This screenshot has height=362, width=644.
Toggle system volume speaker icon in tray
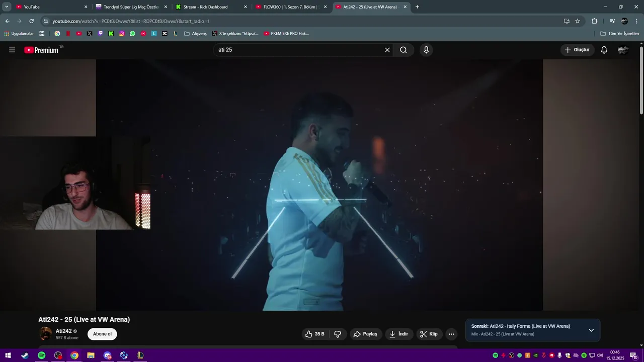[600, 355]
